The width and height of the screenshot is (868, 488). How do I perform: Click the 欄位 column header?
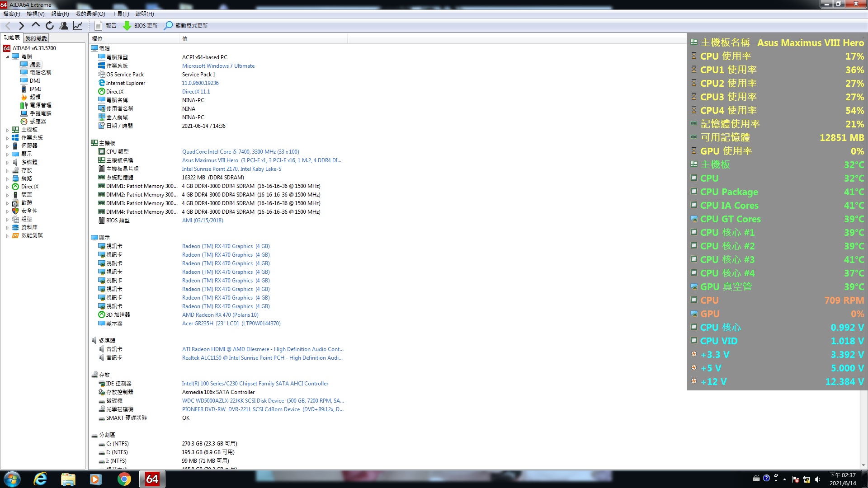click(134, 39)
